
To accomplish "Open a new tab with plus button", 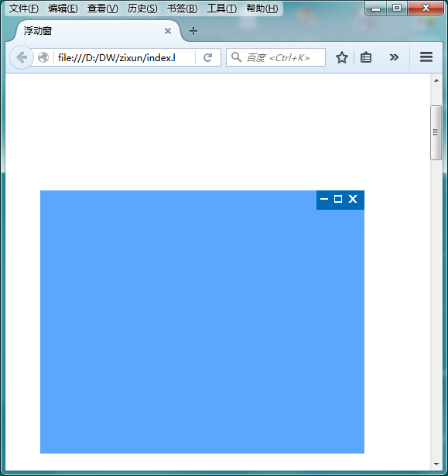I will coord(193,31).
